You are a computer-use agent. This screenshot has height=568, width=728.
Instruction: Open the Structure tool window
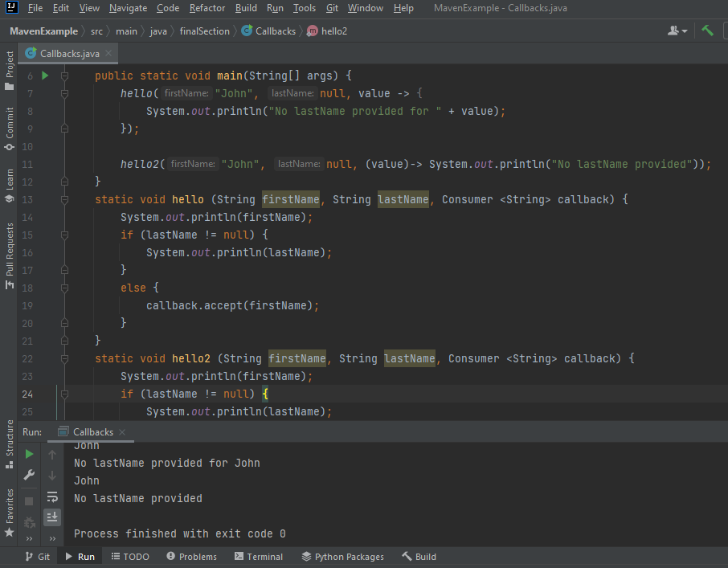(10, 444)
